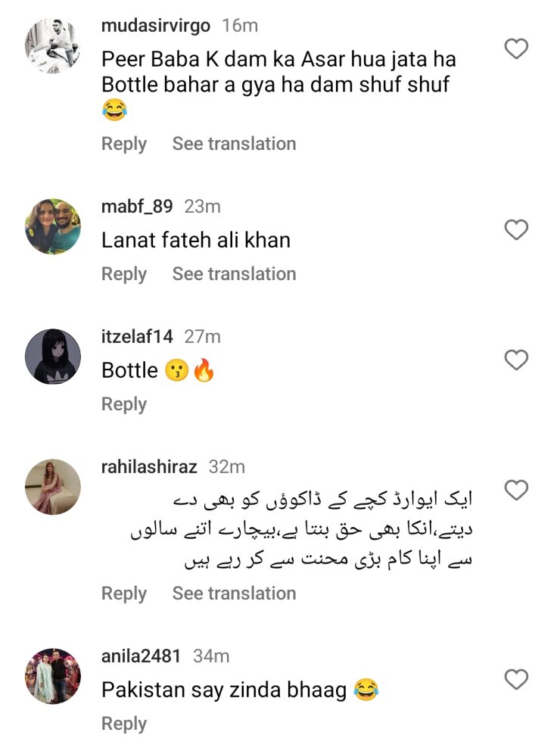Image resolution: width=560 pixels, height=751 pixels.
Task: Like anila2481's comment
Action: click(516, 680)
